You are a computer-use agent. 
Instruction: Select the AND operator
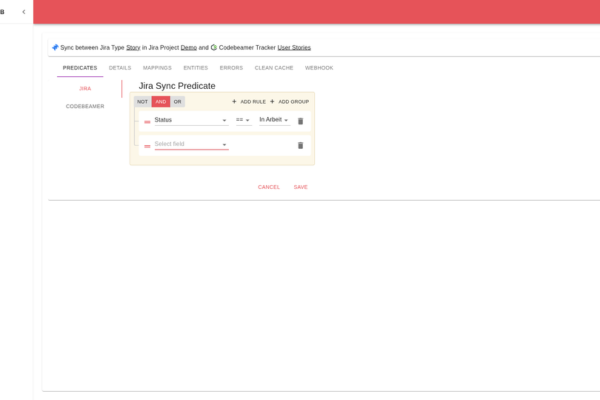click(x=161, y=102)
